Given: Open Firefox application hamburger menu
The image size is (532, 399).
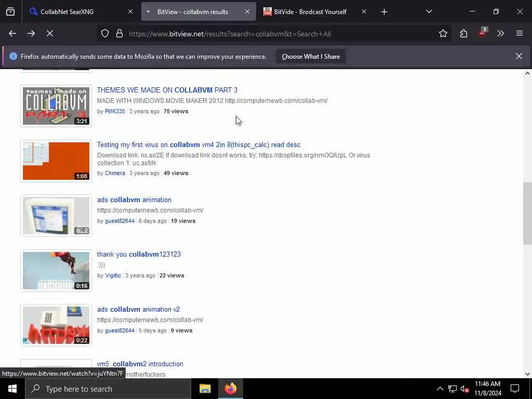Looking at the screenshot, I should (520, 33).
